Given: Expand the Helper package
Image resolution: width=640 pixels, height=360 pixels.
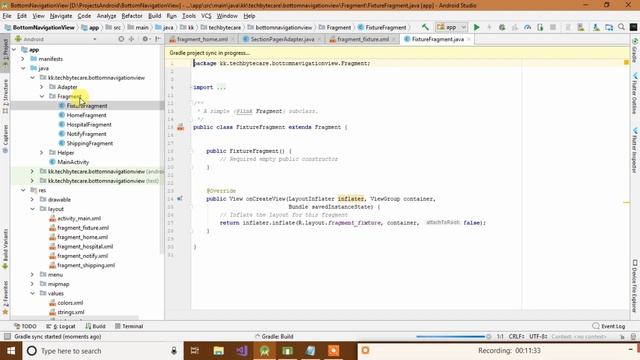Looking at the screenshot, I should tap(42, 153).
